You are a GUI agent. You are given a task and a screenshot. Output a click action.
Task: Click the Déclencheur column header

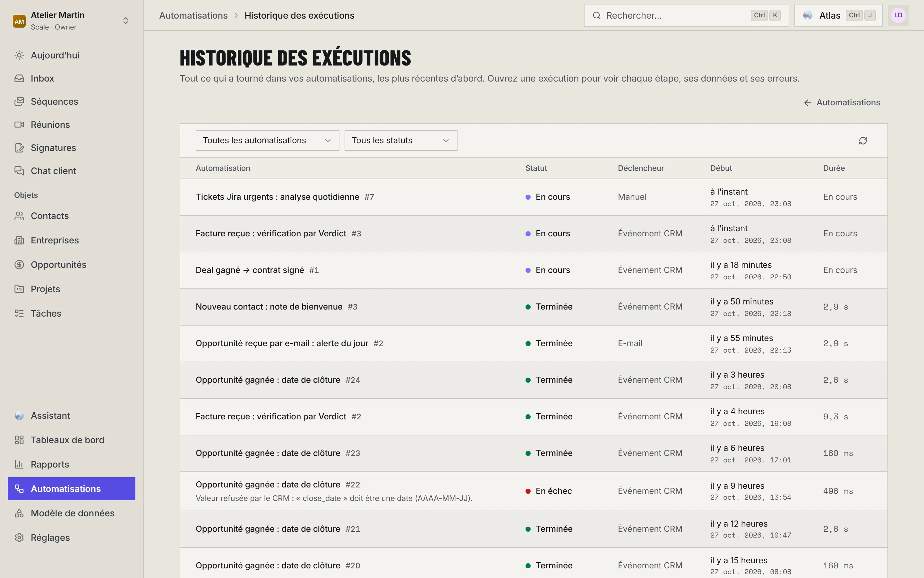pos(641,168)
